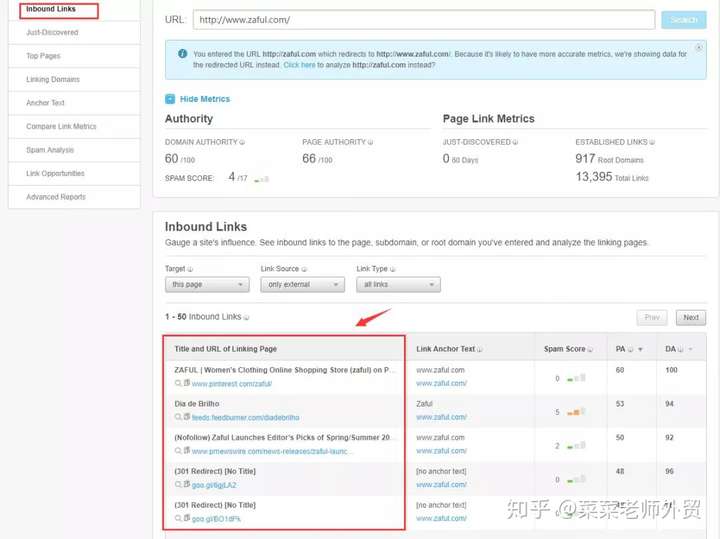Open Link Type 'all links' dropdown
The image size is (720, 539).
[x=398, y=285]
